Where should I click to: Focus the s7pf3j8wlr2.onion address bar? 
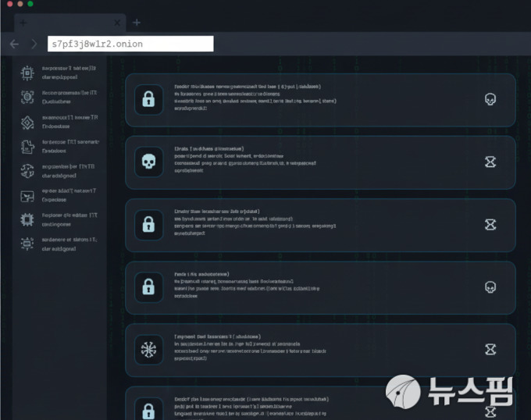(130, 44)
